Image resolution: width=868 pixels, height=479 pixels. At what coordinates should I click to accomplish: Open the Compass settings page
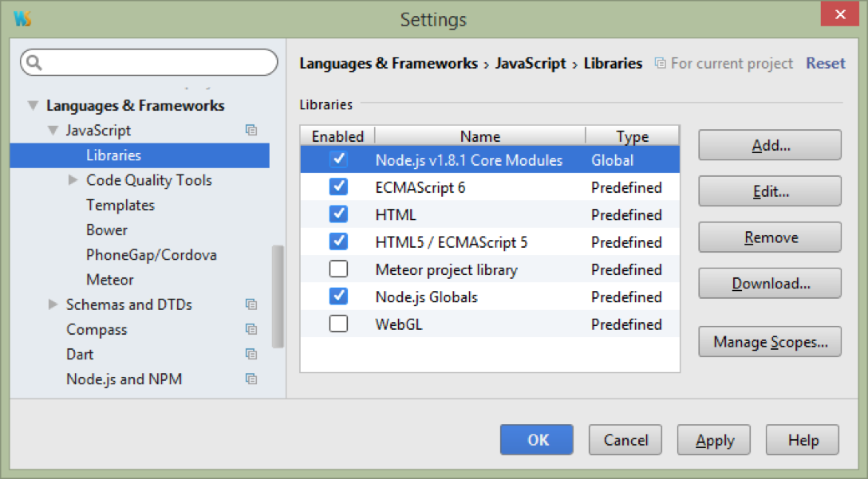[x=97, y=330]
